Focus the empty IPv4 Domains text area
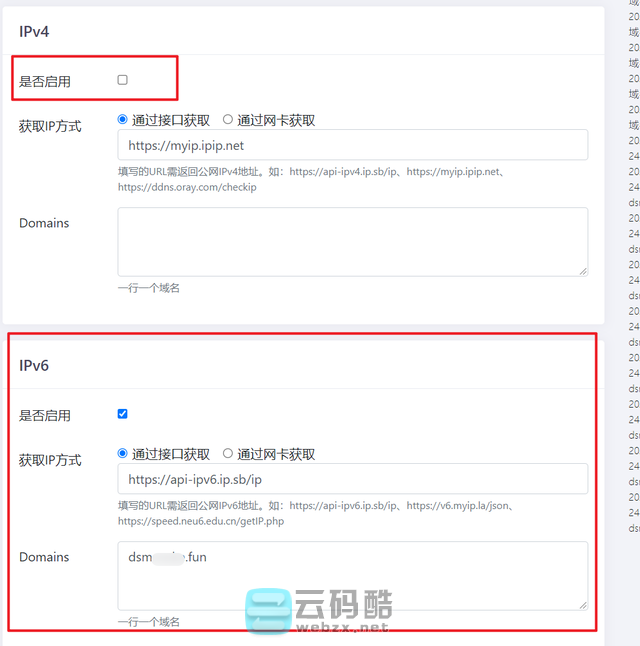 pos(352,241)
